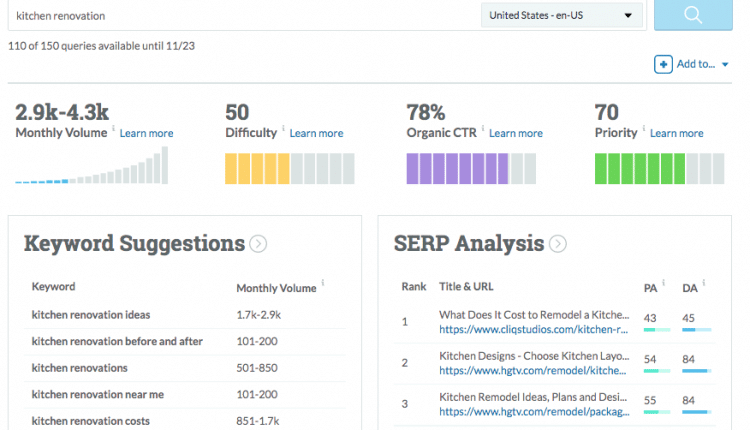Click info icon next to DA column
Viewport: 750px width, 430px height.
pos(704,282)
